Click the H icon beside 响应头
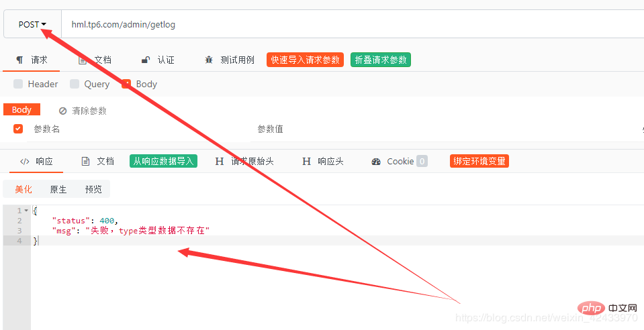 click(x=306, y=161)
